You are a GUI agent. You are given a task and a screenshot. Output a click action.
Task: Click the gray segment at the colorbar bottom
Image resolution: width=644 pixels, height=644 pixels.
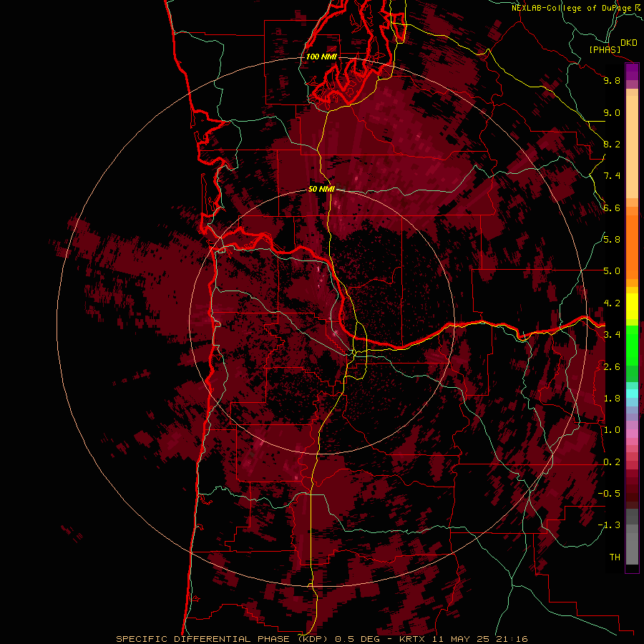tap(632, 548)
